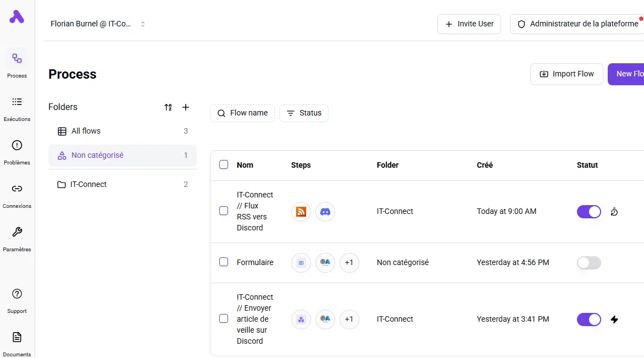Click the Invite User button
The height and width of the screenshot is (358, 644).
(469, 24)
